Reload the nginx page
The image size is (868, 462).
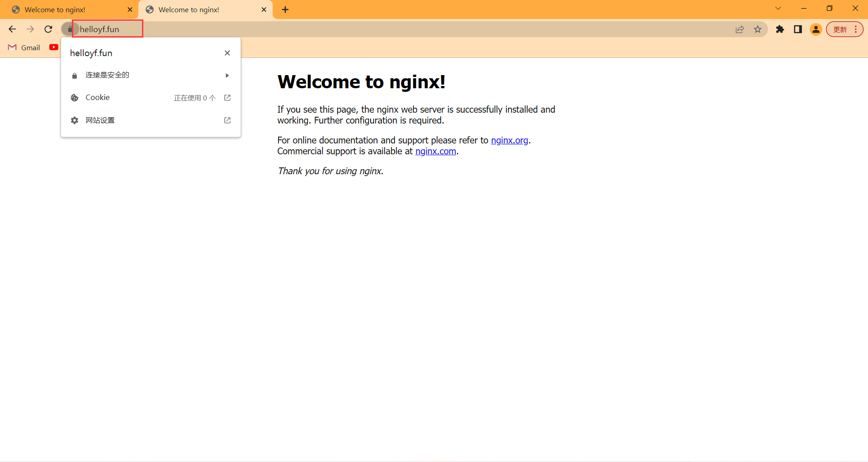(x=48, y=29)
